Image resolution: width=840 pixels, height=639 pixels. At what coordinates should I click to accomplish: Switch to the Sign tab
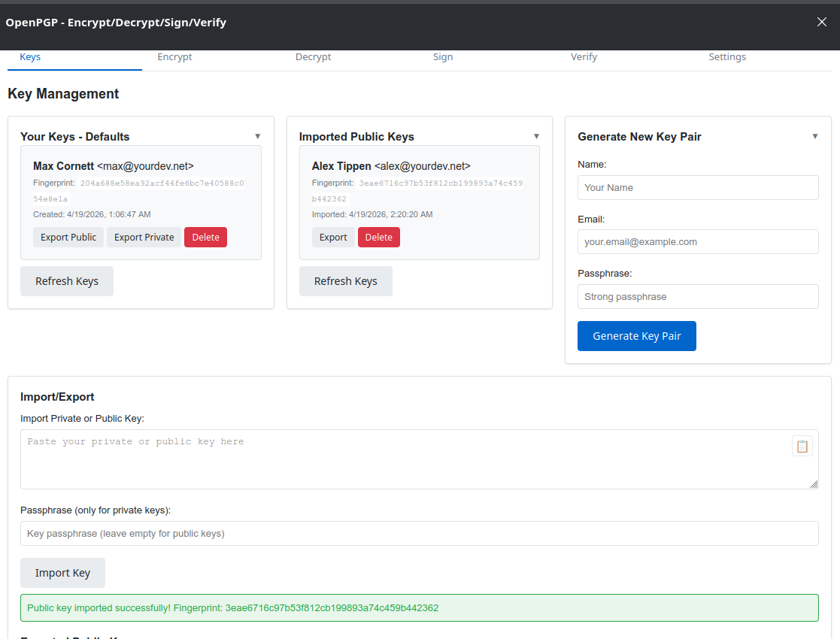click(443, 56)
